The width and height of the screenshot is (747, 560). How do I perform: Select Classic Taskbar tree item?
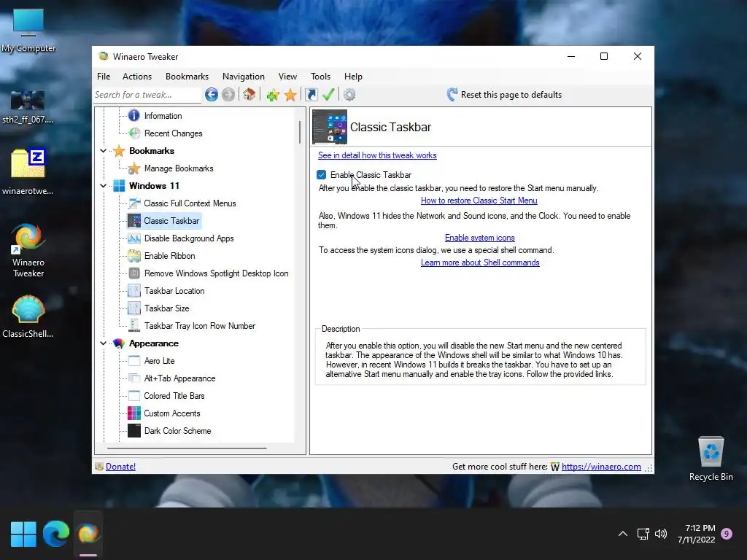164,221
